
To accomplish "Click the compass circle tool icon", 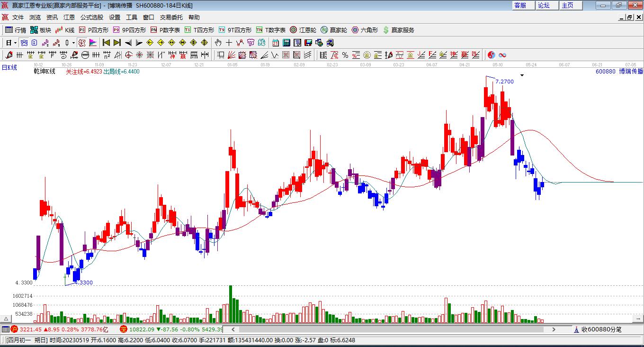I will pos(128,55).
